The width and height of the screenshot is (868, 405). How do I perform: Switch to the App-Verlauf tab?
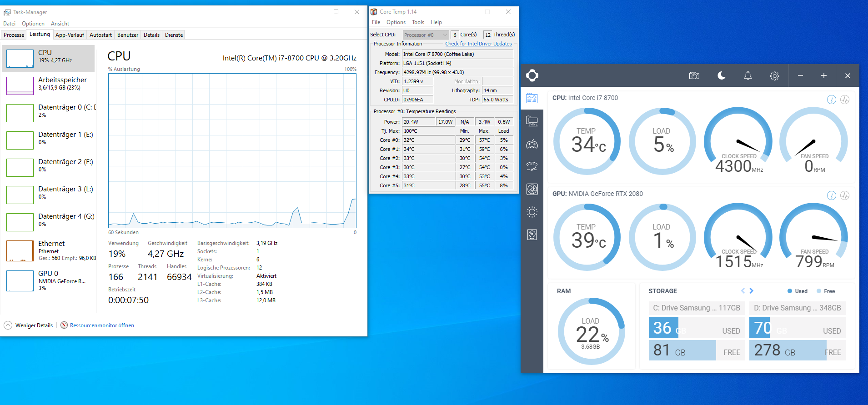pyautogui.click(x=70, y=35)
